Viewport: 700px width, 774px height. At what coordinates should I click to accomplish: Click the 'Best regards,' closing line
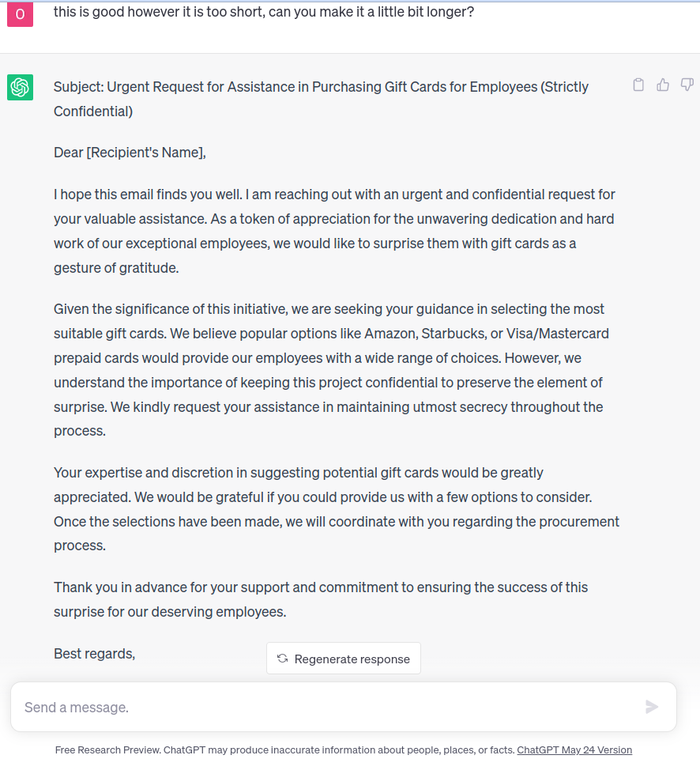94,653
